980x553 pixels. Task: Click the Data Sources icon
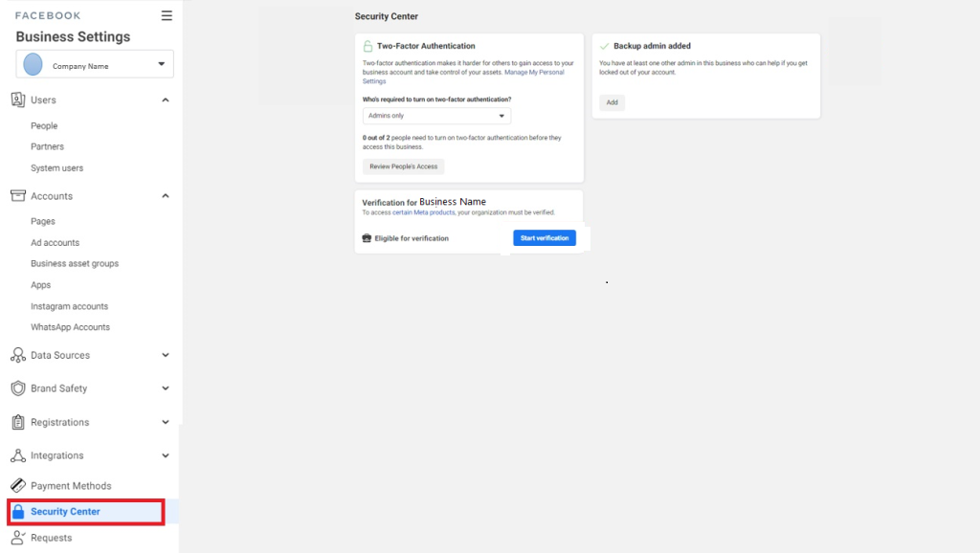point(18,355)
